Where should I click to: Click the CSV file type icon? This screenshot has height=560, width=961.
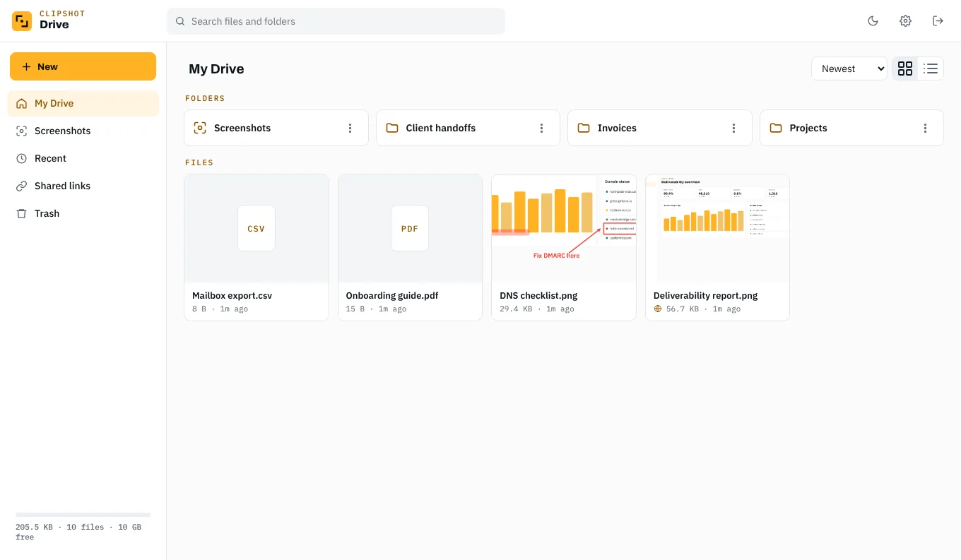[257, 228]
